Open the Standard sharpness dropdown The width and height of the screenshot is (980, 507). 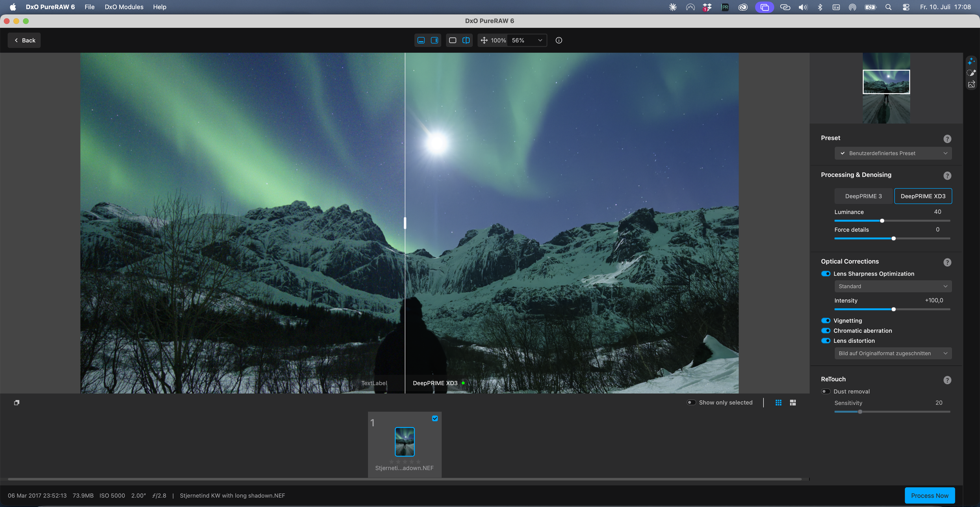(893, 286)
